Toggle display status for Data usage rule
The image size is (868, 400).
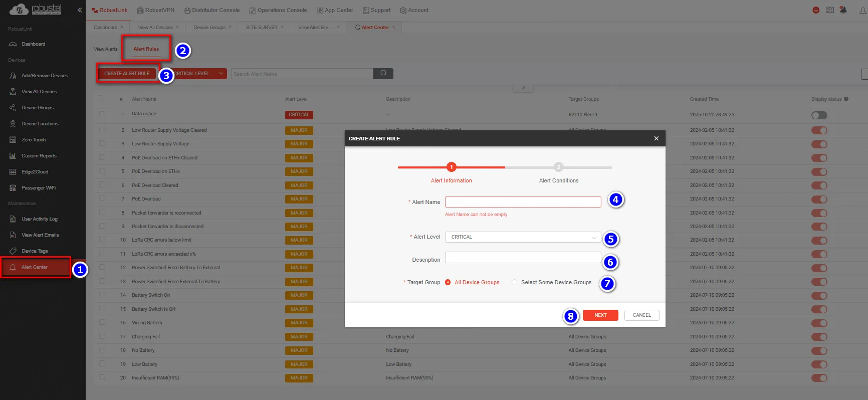click(x=819, y=115)
